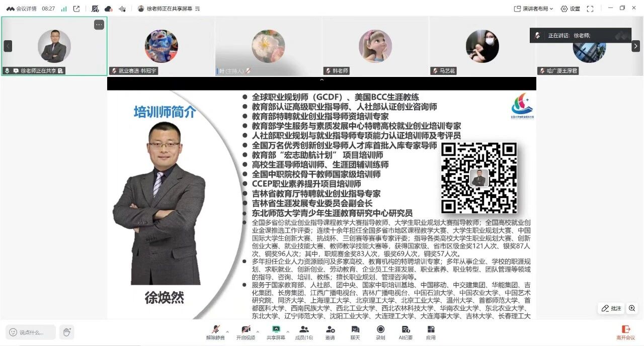Start 录制 recording

pyautogui.click(x=380, y=332)
